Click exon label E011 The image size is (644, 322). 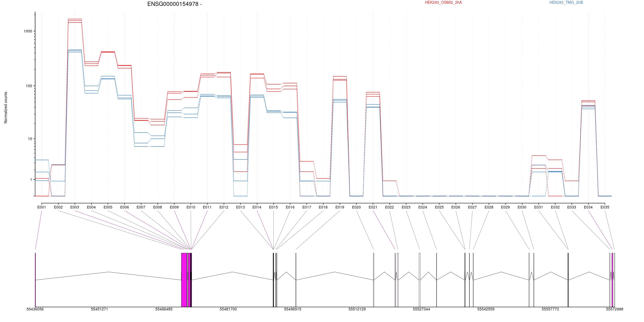click(x=207, y=207)
